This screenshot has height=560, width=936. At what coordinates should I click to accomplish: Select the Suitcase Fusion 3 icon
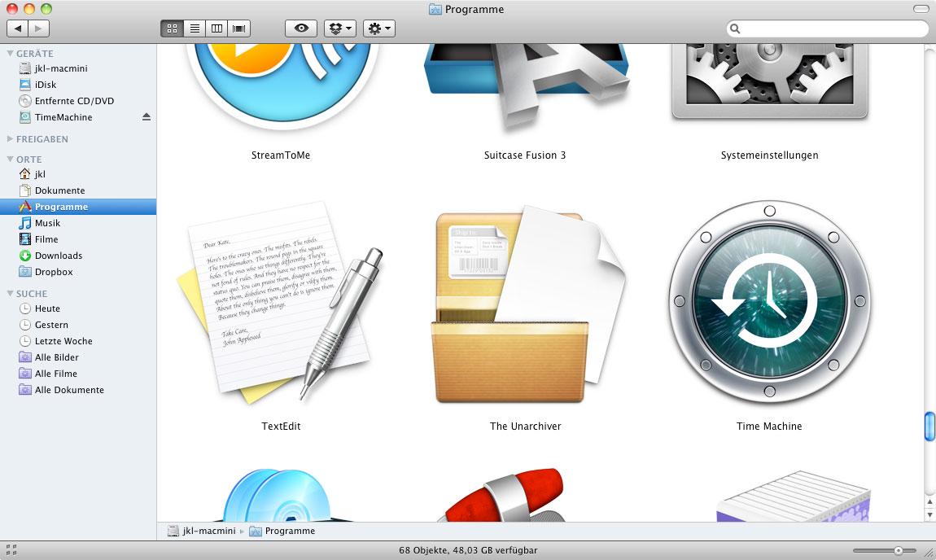point(526,87)
